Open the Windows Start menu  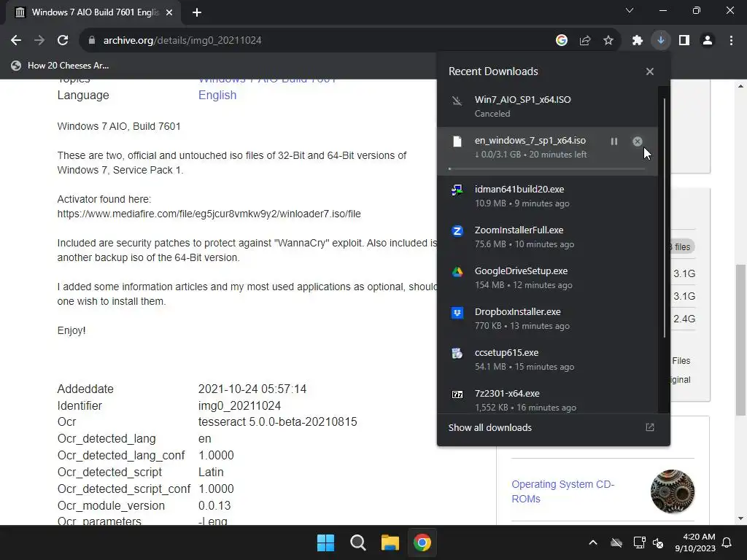pyautogui.click(x=326, y=542)
